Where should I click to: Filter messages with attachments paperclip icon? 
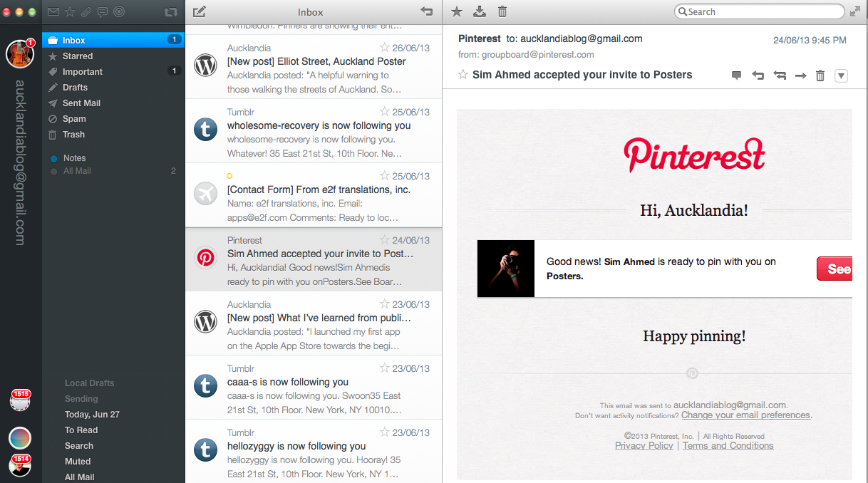86,12
